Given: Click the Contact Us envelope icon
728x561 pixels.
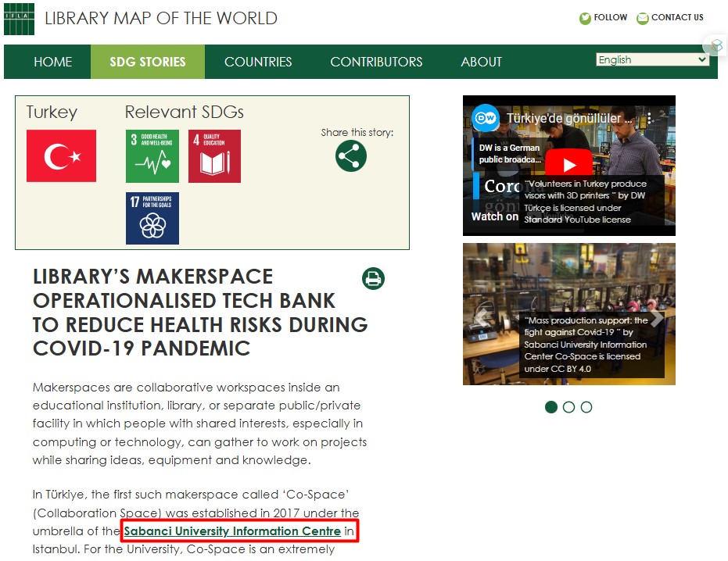Looking at the screenshot, I should pyautogui.click(x=643, y=18).
